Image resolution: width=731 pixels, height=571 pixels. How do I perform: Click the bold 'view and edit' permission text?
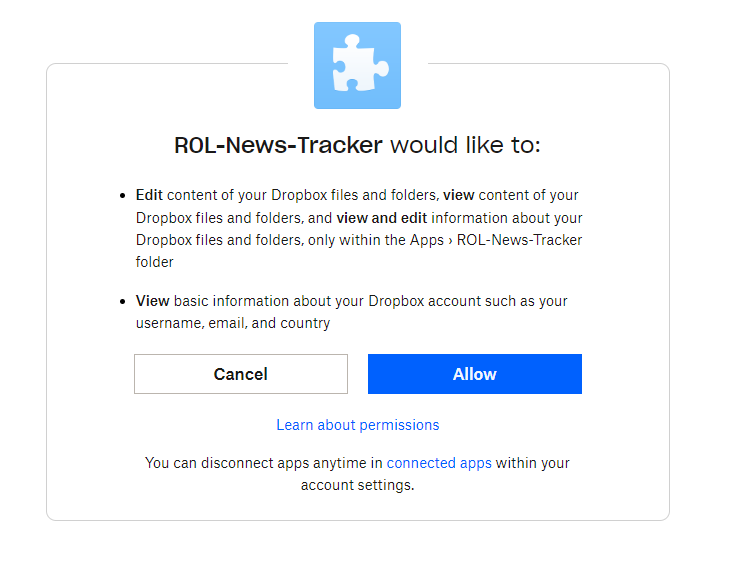pos(382,218)
